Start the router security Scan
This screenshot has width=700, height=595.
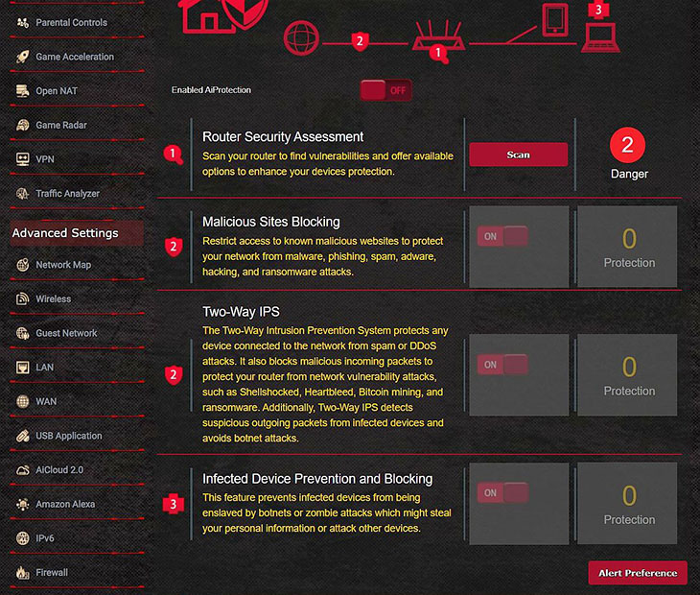pyautogui.click(x=519, y=155)
